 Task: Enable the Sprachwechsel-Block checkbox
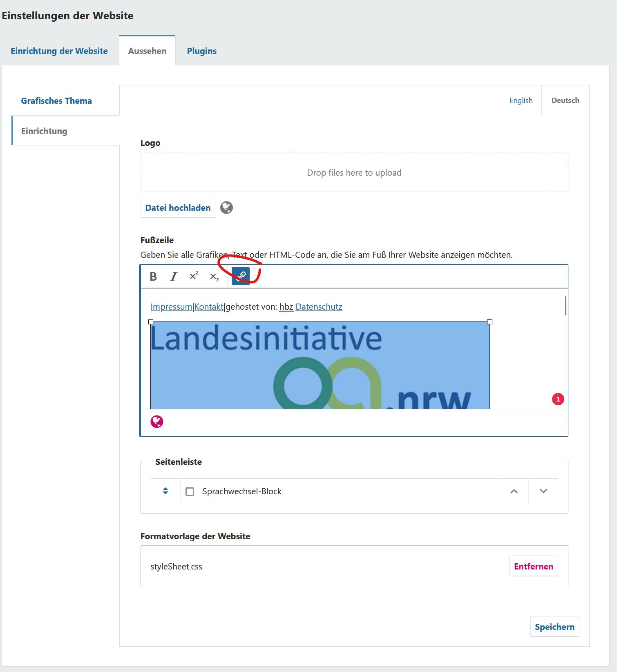(190, 491)
